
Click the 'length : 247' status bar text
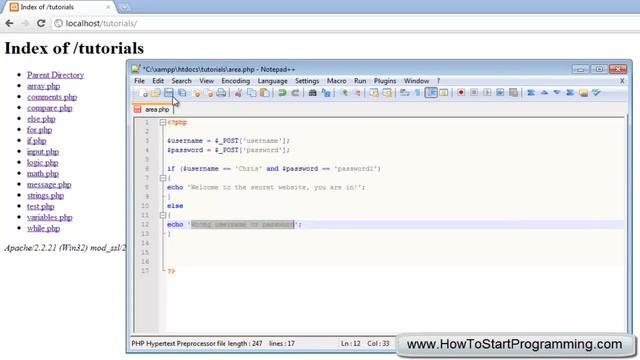[245, 344]
